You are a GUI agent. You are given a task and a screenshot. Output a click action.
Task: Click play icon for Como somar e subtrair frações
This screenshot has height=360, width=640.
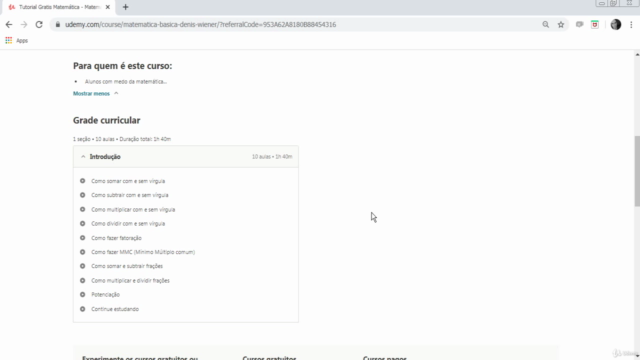coord(82,266)
